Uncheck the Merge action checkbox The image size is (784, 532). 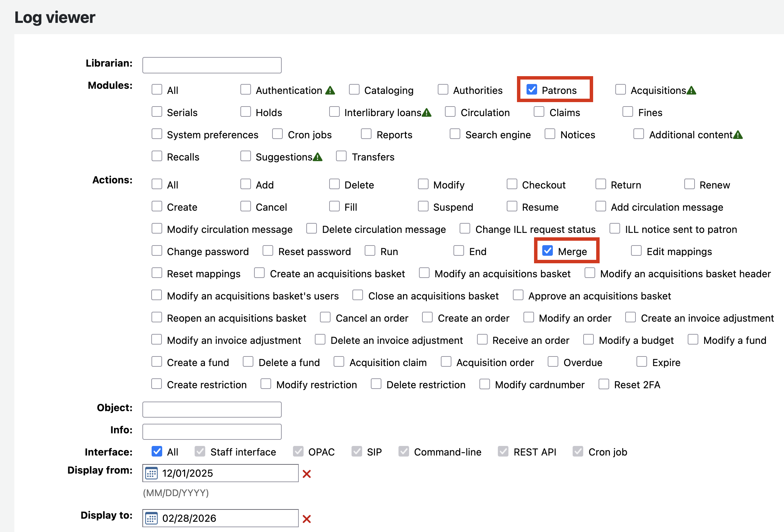pos(548,251)
